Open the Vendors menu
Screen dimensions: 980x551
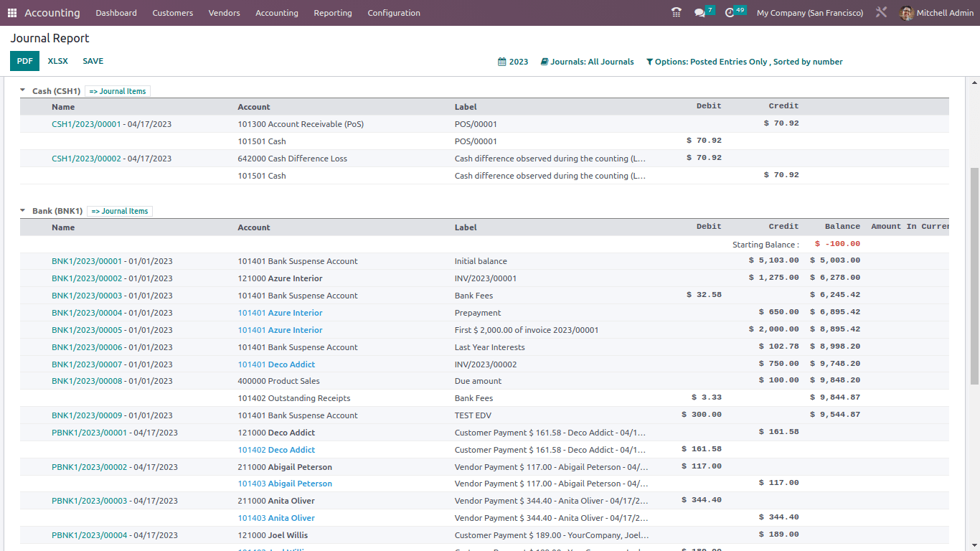point(225,13)
